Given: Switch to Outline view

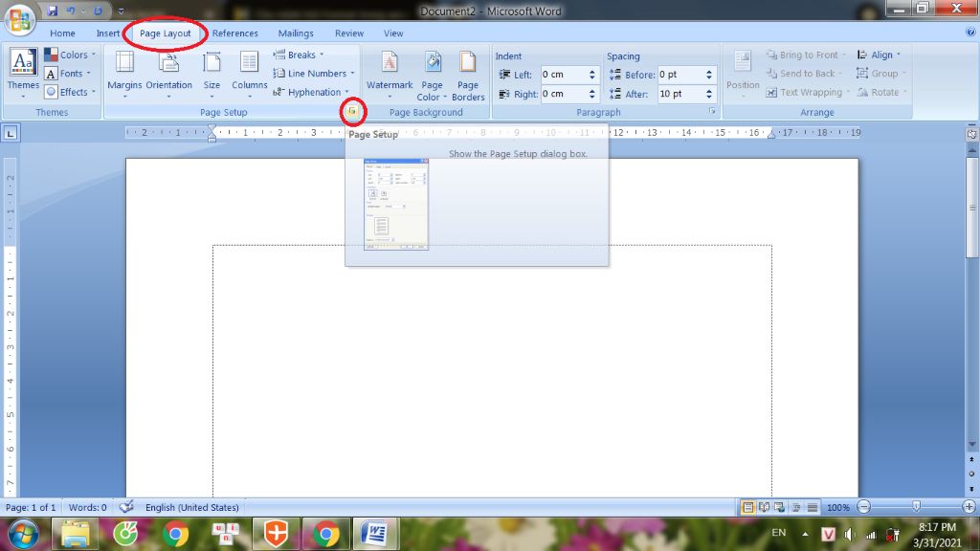Looking at the screenshot, I should tap(796, 507).
